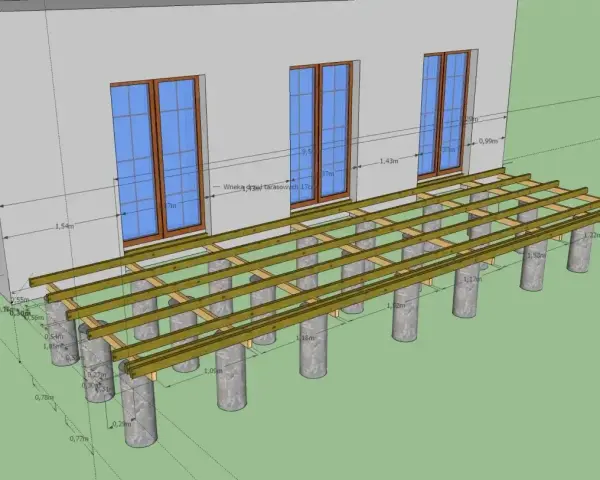Pick the "0,29m" dimension near front pillar
The height and width of the screenshot is (480, 600).
point(122,424)
